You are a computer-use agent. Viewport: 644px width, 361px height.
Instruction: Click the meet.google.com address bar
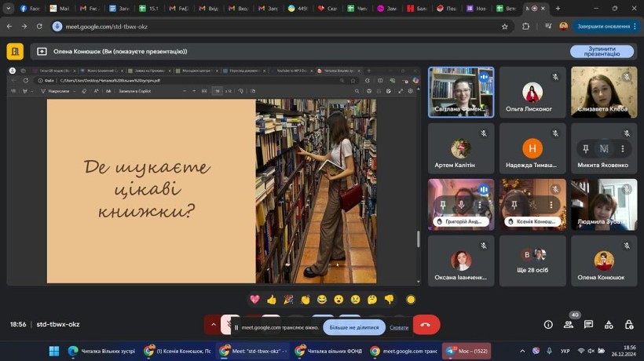(x=280, y=26)
